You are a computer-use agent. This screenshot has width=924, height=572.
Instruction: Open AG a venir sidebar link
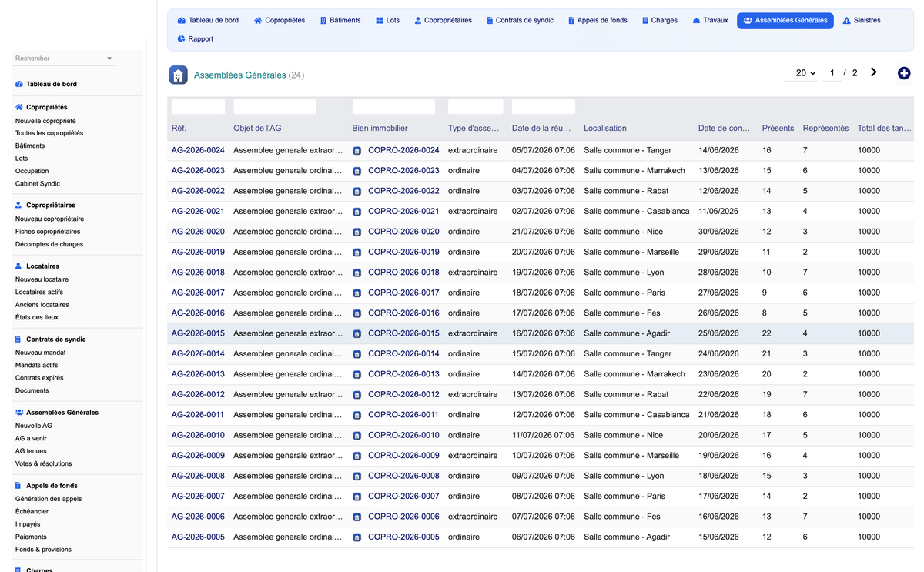[31, 438]
